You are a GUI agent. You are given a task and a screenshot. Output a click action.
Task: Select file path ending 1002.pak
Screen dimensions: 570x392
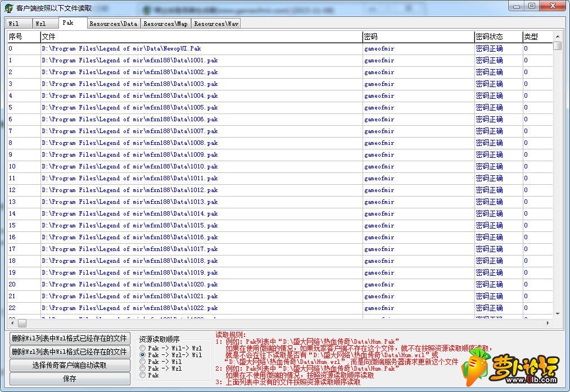(x=129, y=72)
